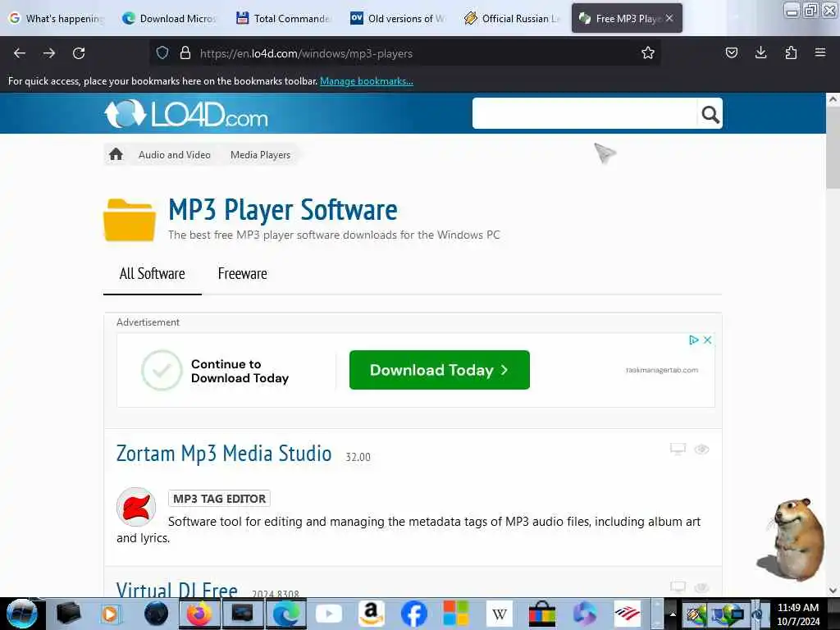
Task: Switch to the Old versions tab
Action: coord(398,18)
